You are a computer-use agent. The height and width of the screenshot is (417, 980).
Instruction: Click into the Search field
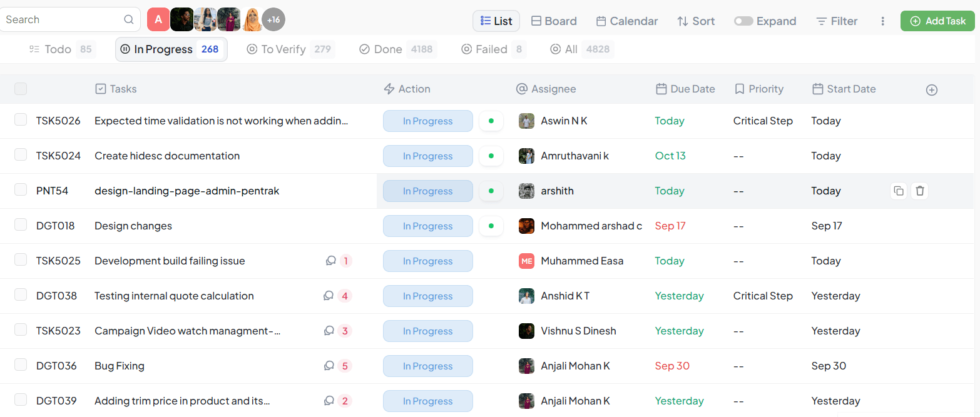(x=61, y=20)
